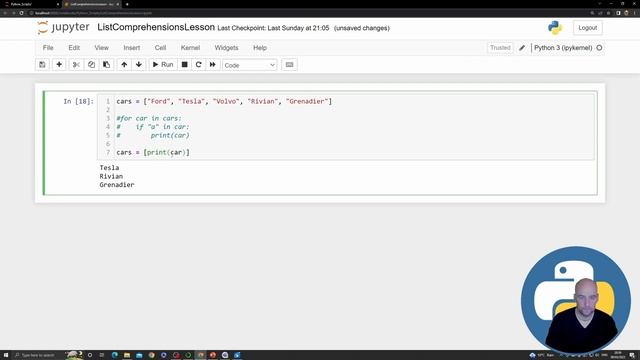Open the Widgets menu
This screenshot has height=360, width=640.
coord(226,48)
